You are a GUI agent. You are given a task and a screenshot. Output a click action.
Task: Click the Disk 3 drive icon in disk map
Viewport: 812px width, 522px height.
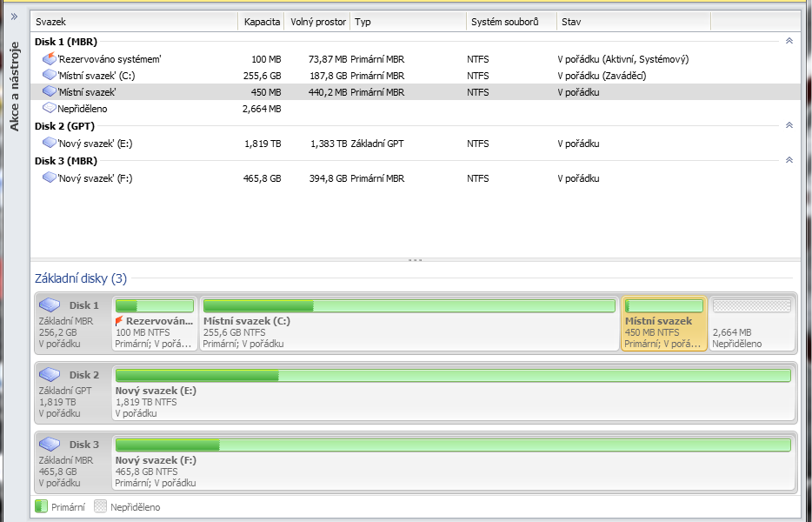coord(50,445)
